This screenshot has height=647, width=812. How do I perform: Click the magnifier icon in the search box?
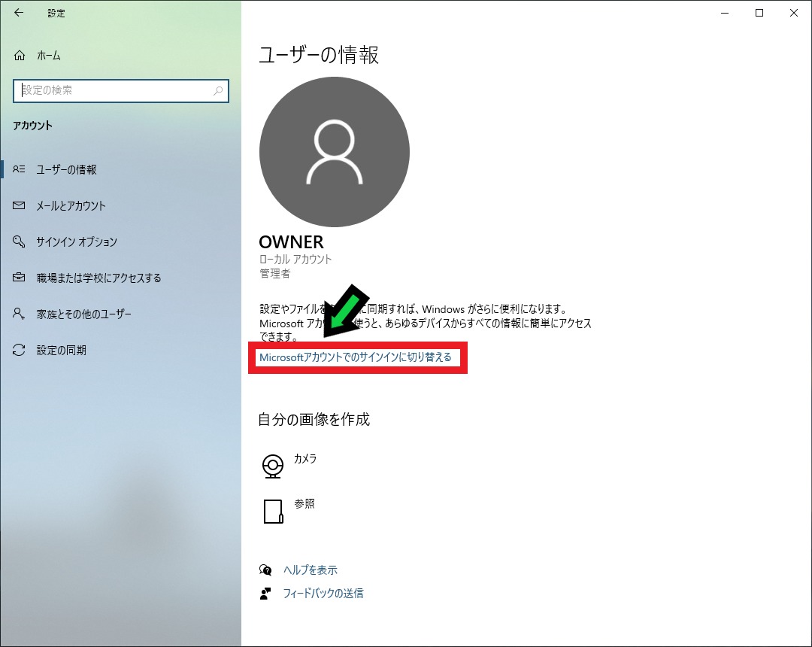click(x=218, y=91)
